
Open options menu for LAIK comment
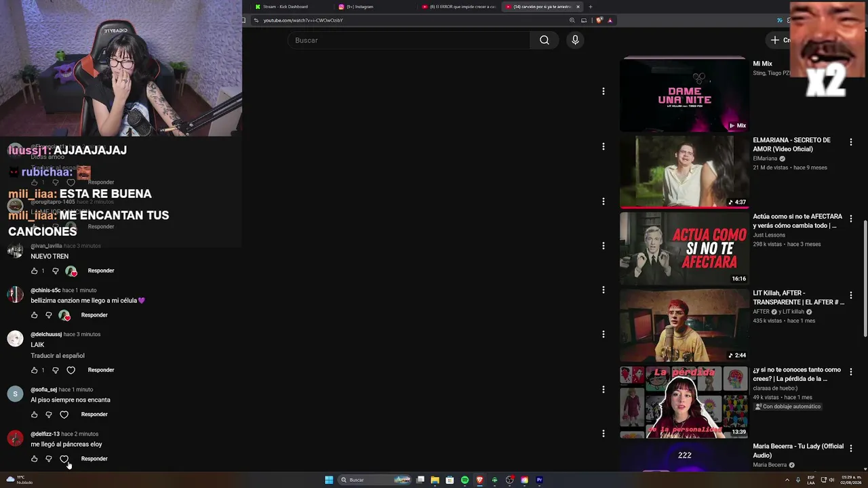603,334
